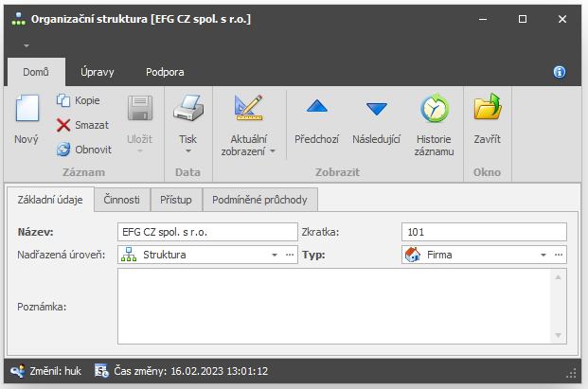
Task: Click the Změnil user icon in status bar
Action: 17,371
